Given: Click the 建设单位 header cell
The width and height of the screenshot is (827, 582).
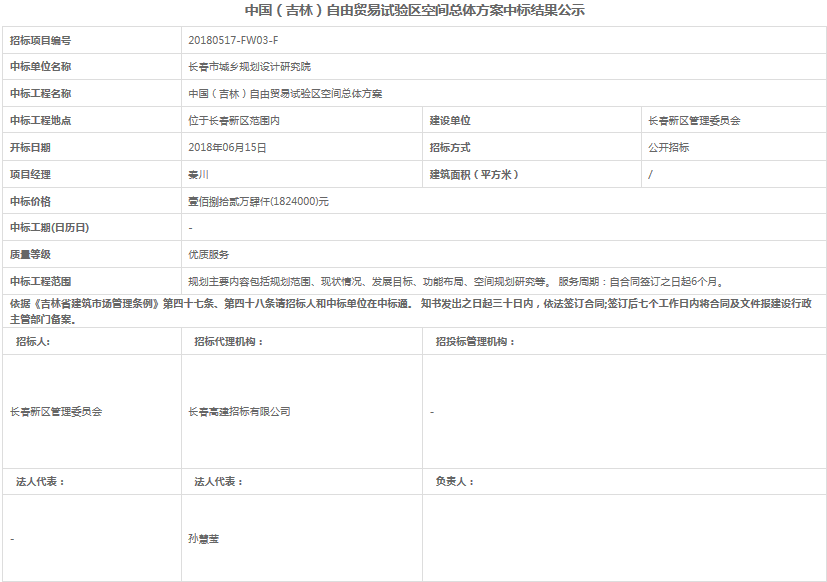Looking at the screenshot, I should point(450,121).
